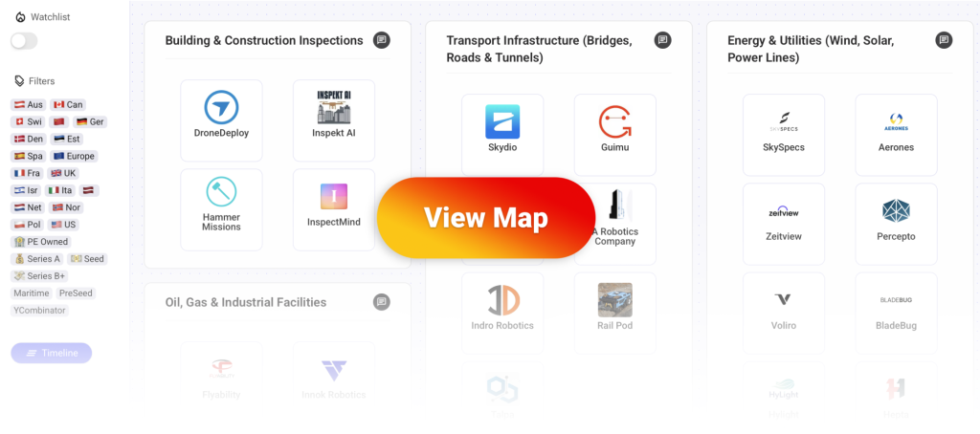The image size is (980, 434).
Task: Open the SkySpecs logo card
Action: pyautogui.click(x=784, y=134)
